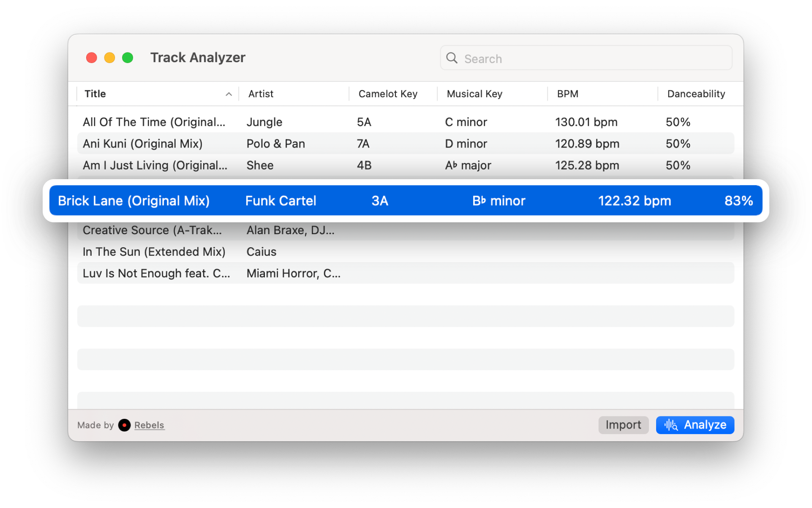Open the Rebels link
812x508 pixels.
pyautogui.click(x=149, y=425)
